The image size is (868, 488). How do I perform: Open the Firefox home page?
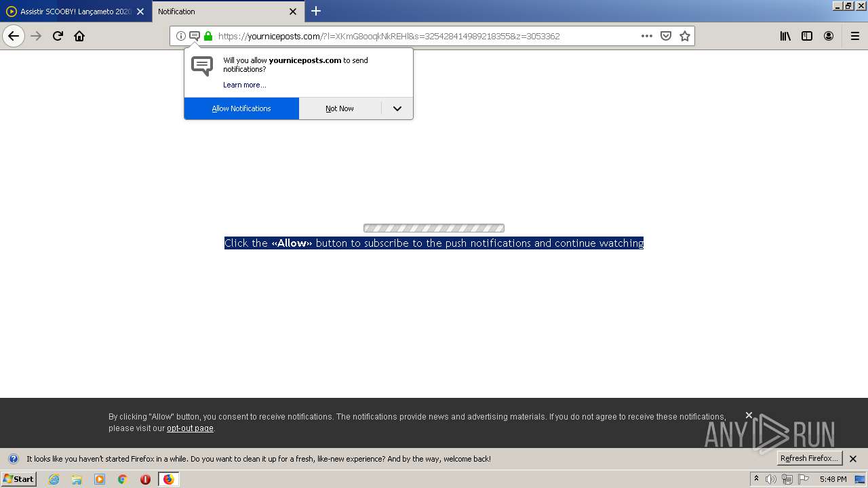pos(79,36)
